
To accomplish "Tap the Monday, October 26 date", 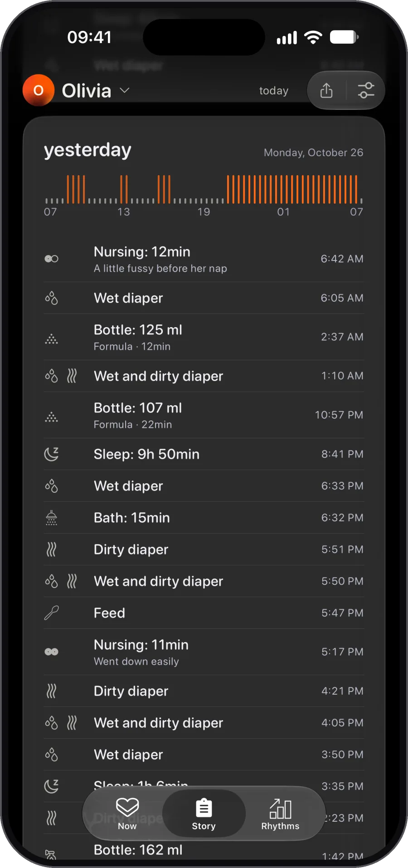I will (x=313, y=152).
